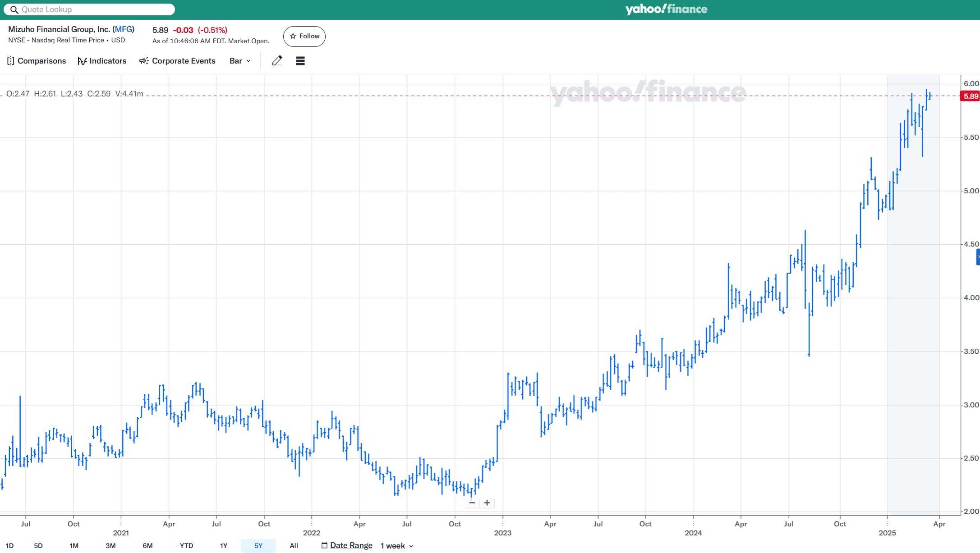Select the All time range
The image size is (980, 553).
(x=294, y=546)
